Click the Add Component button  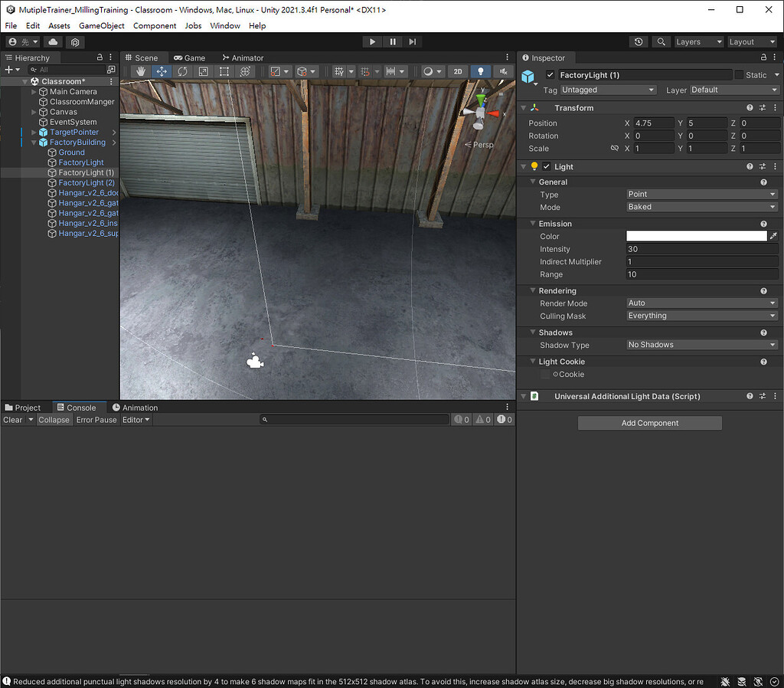pos(649,423)
